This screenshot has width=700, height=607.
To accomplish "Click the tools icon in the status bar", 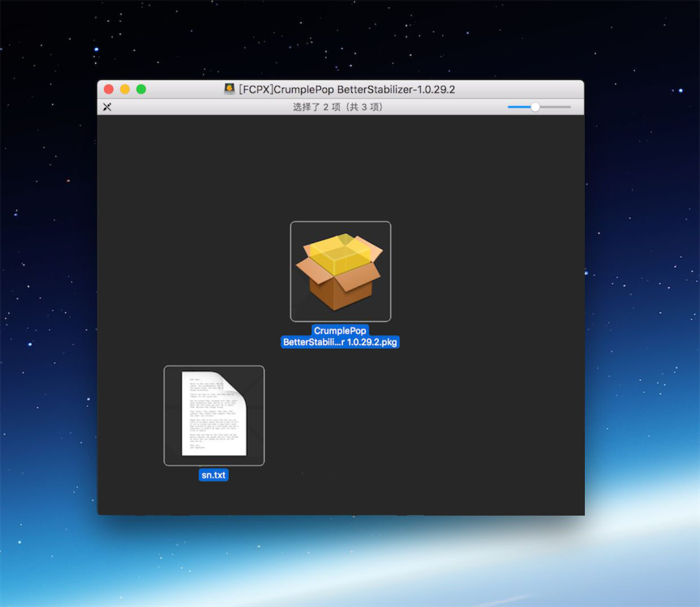I will click(x=107, y=107).
